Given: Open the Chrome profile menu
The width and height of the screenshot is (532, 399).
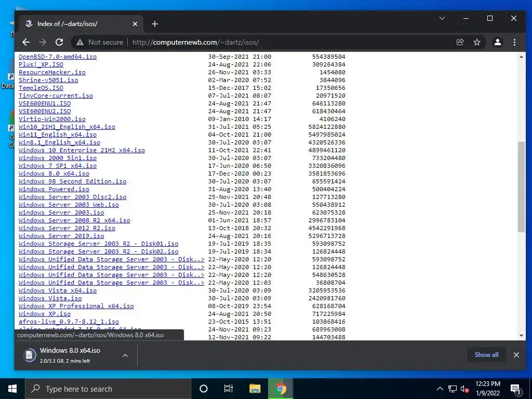Looking at the screenshot, I should coord(497,42).
